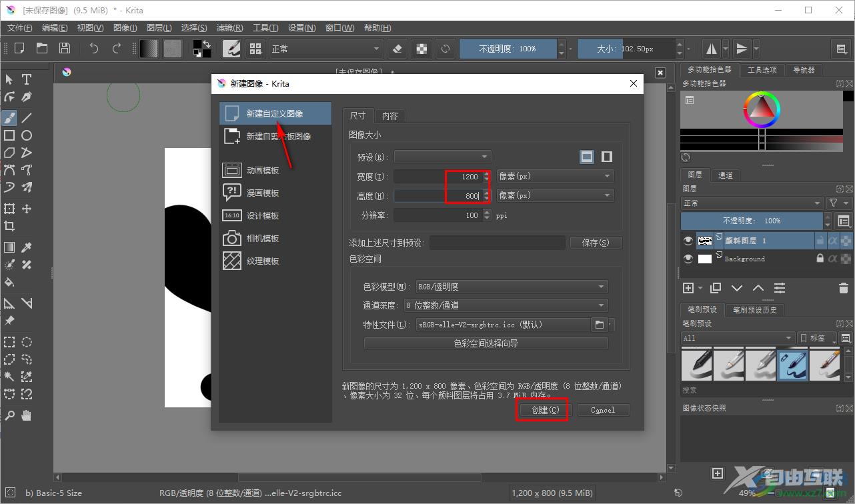The image size is (855, 504).
Task: Click the 创建(C) button
Action: [545, 410]
